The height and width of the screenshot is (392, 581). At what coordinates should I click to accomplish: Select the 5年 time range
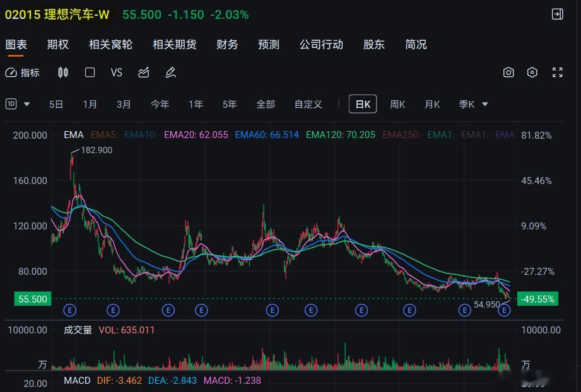(x=230, y=105)
